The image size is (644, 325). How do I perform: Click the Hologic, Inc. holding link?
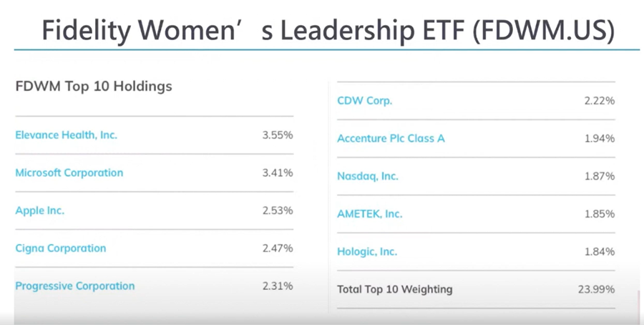(x=367, y=251)
